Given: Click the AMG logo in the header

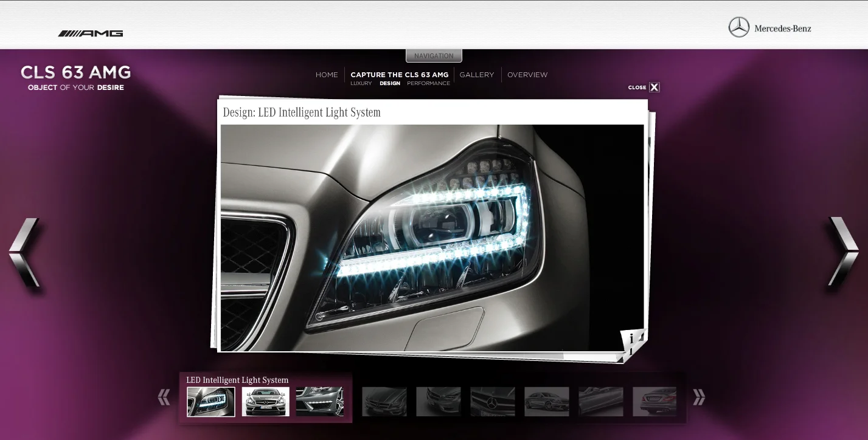Looking at the screenshot, I should click(91, 33).
